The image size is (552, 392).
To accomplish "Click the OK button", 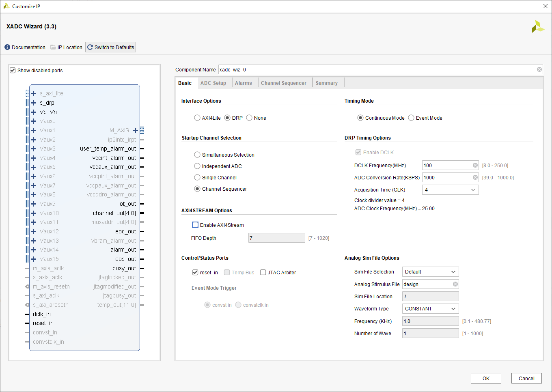I will (x=486, y=378).
